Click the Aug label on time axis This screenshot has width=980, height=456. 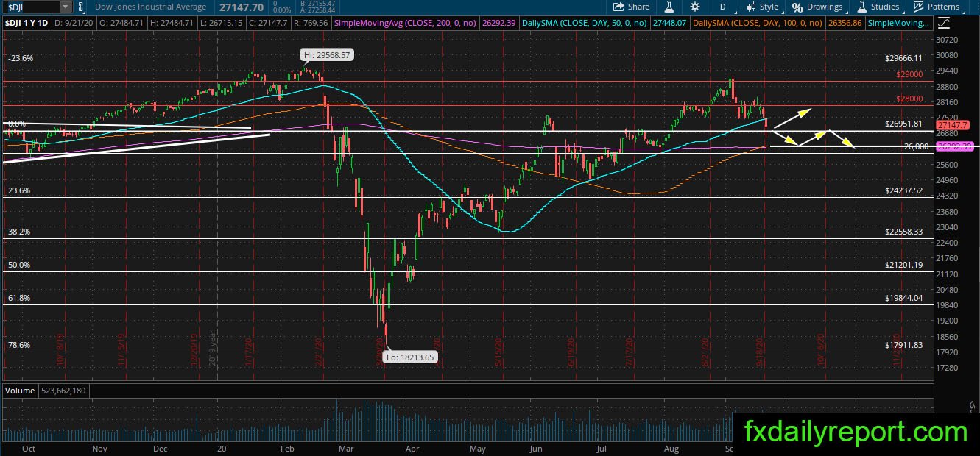[x=671, y=447]
